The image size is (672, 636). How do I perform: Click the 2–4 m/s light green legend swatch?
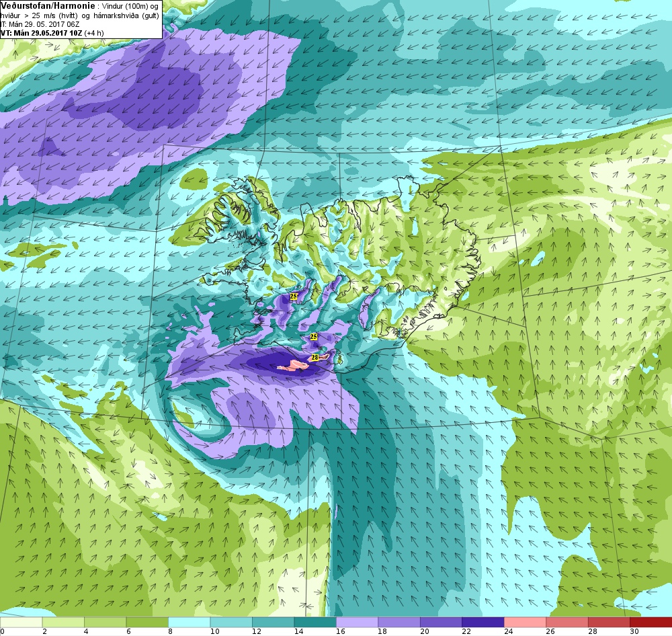tap(63, 622)
